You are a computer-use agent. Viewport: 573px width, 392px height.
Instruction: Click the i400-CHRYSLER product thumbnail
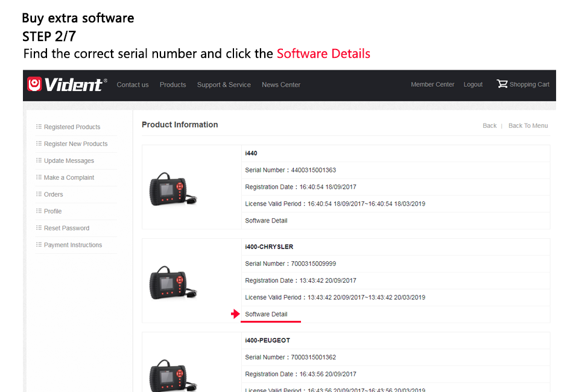[x=173, y=283]
